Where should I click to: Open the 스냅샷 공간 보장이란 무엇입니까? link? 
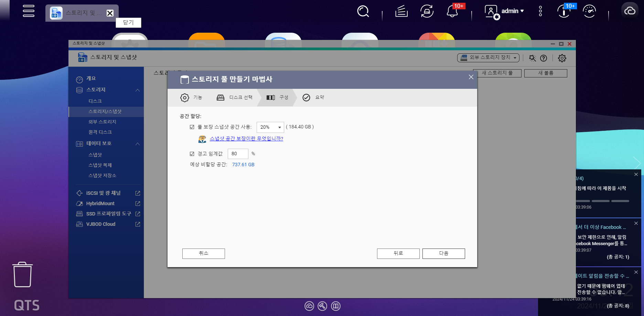pyautogui.click(x=246, y=139)
